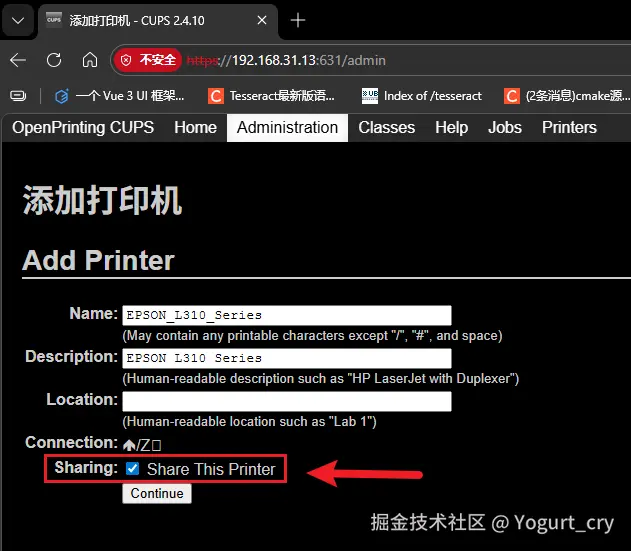Click the OpenPrinting CUPS menu item
Viewport: 631px width, 551px height.
(x=83, y=128)
